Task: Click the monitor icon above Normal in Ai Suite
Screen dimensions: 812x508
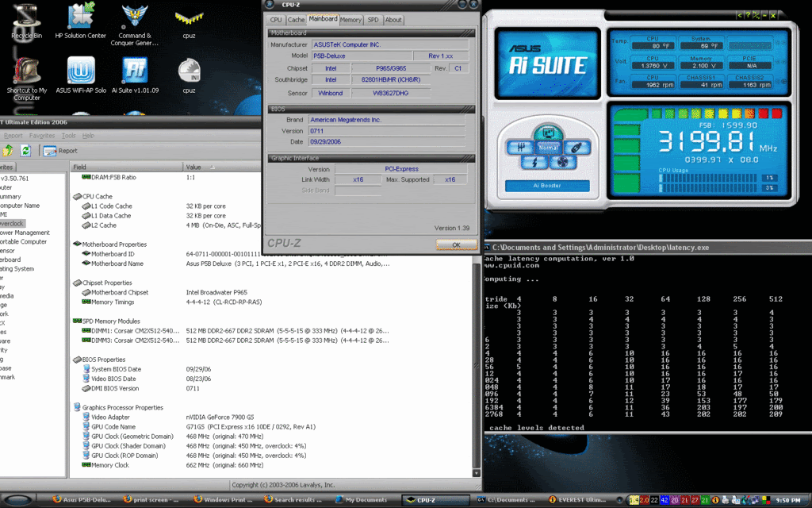Action: tap(549, 133)
